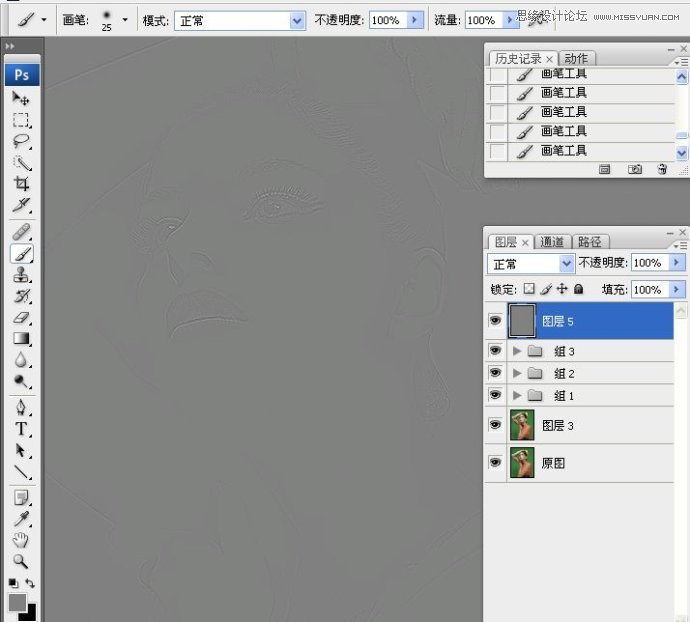Open brush mode 模式 dropdown
The width and height of the screenshot is (690, 622).
(297, 21)
